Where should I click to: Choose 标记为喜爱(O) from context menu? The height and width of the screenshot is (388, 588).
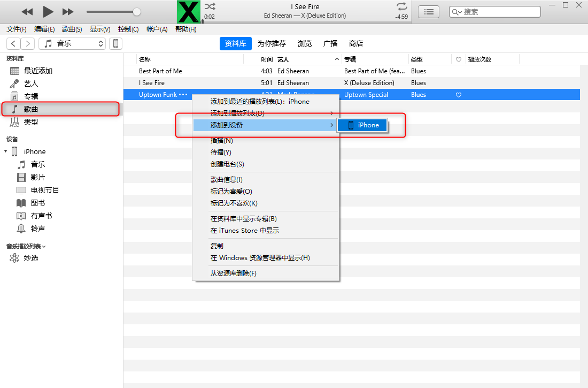click(x=266, y=191)
